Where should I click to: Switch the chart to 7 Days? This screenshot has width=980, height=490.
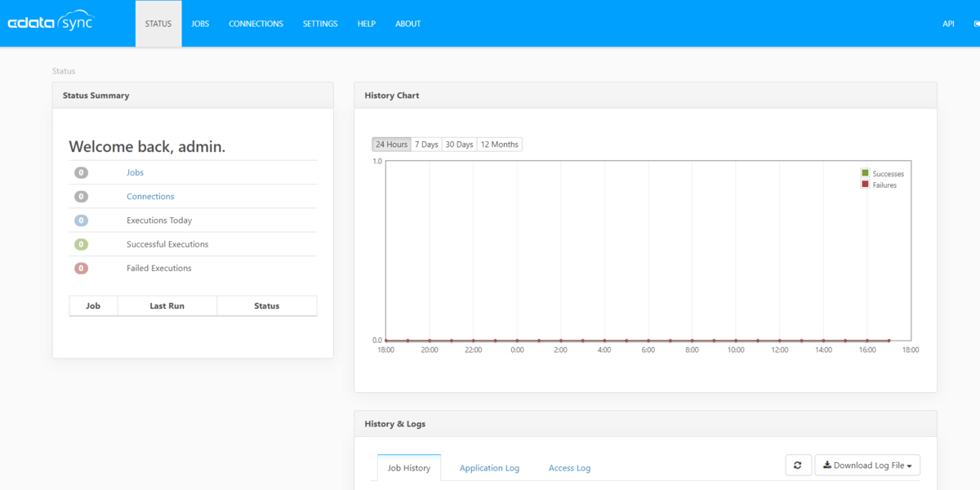point(426,145)
